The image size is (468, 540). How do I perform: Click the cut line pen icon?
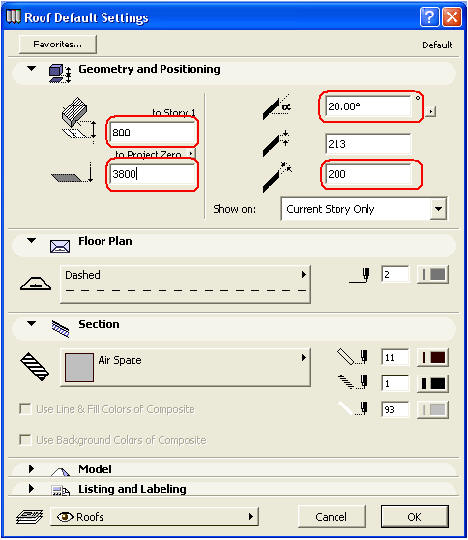click(x=352, y=357)
